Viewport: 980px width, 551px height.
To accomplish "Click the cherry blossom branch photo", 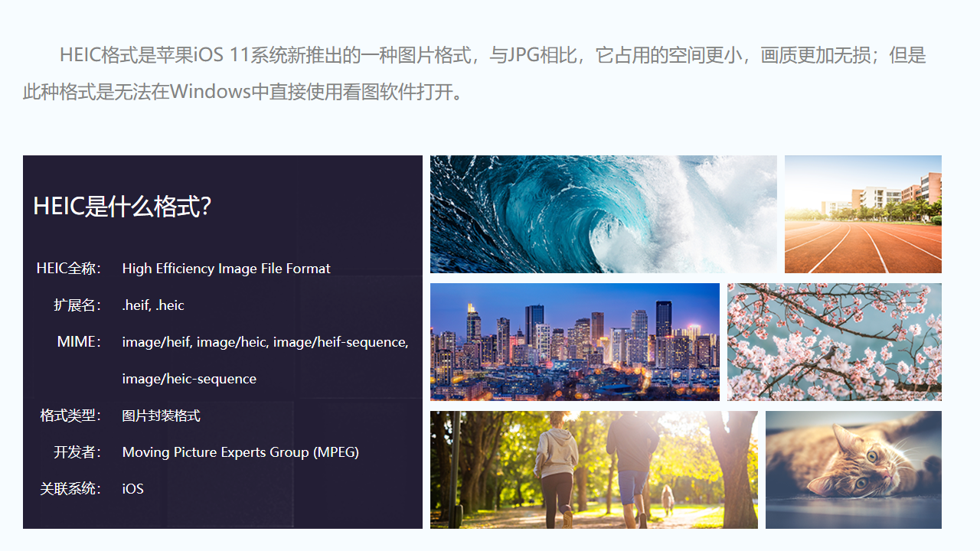I will pos(834,341).
